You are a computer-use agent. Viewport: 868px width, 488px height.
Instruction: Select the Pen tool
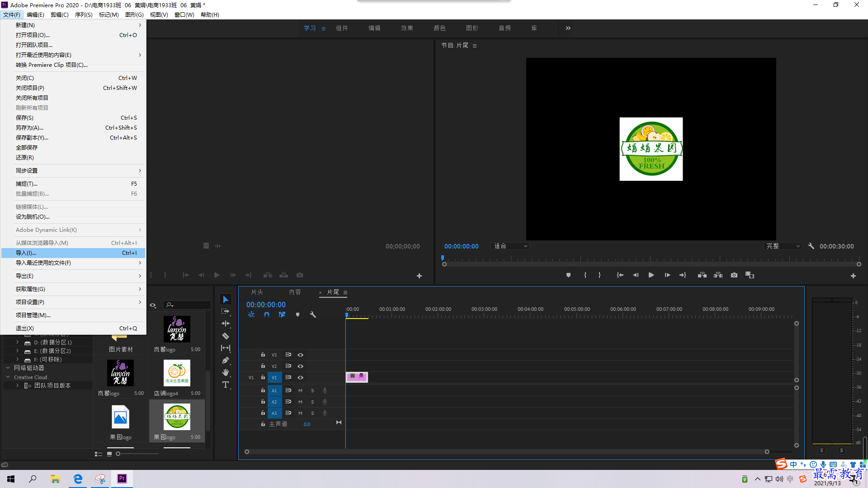226,360
